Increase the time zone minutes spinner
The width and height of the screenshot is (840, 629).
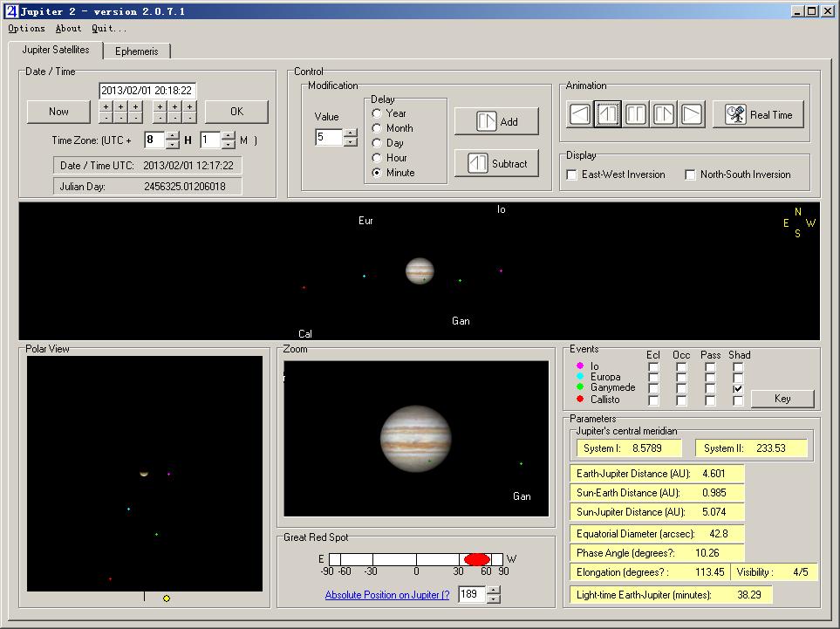click(x=229, y=135)
